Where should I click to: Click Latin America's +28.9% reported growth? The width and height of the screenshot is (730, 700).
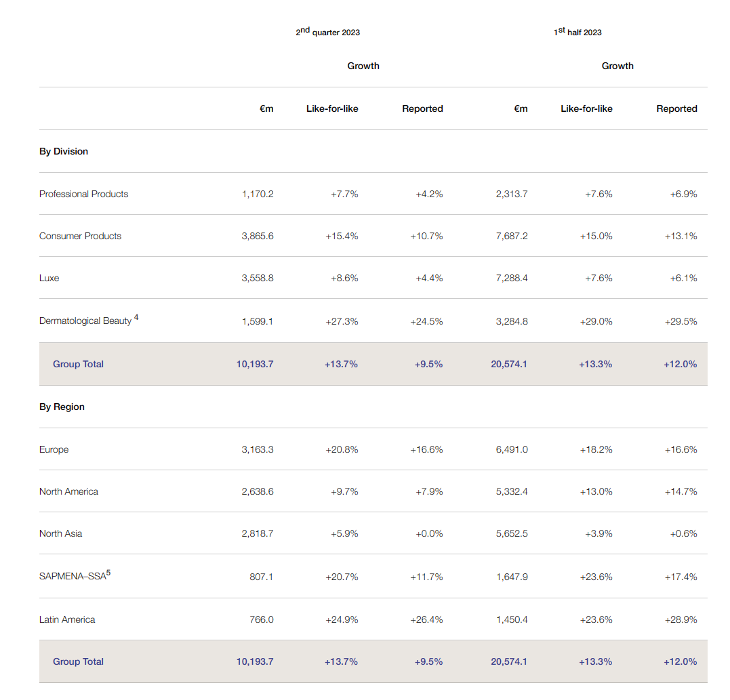pyautogui.click(x=681, y=619)
